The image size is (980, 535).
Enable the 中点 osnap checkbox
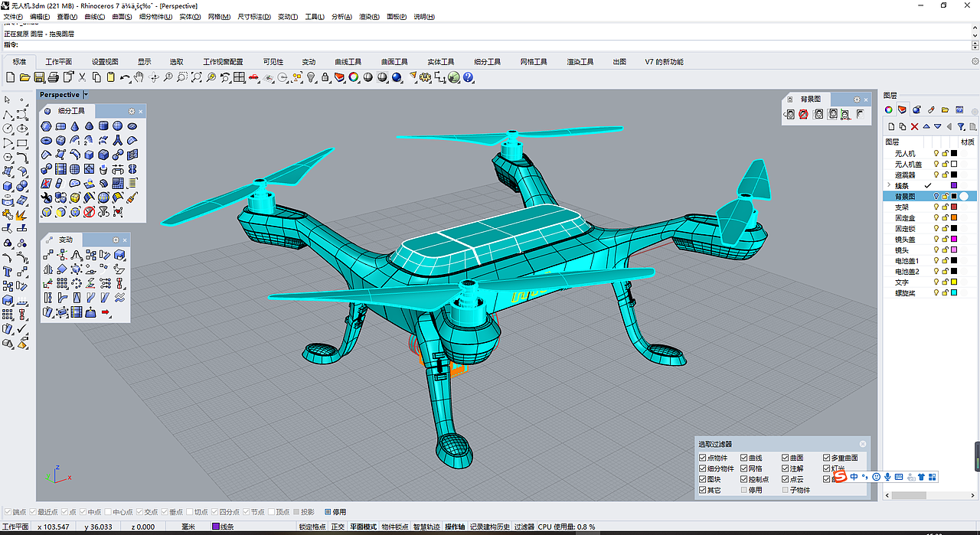pyautogui.click(x=83, y=512)
